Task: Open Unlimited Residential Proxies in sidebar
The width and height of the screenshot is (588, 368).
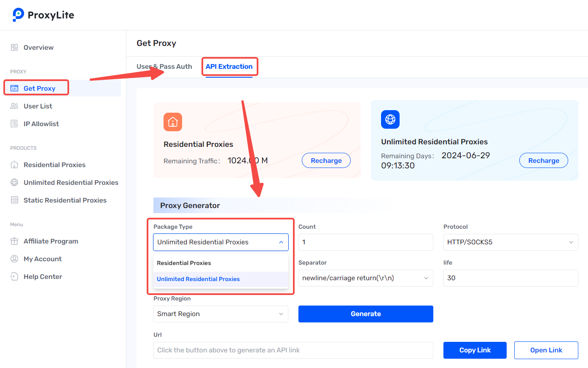Action: 71,182
